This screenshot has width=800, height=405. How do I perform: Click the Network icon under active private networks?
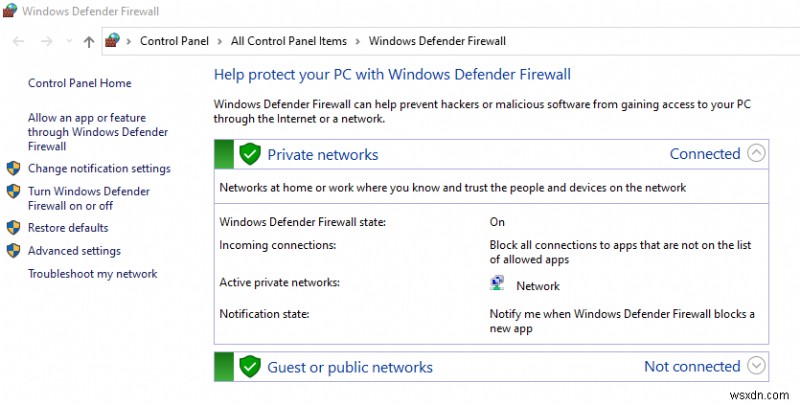(497, 283)
